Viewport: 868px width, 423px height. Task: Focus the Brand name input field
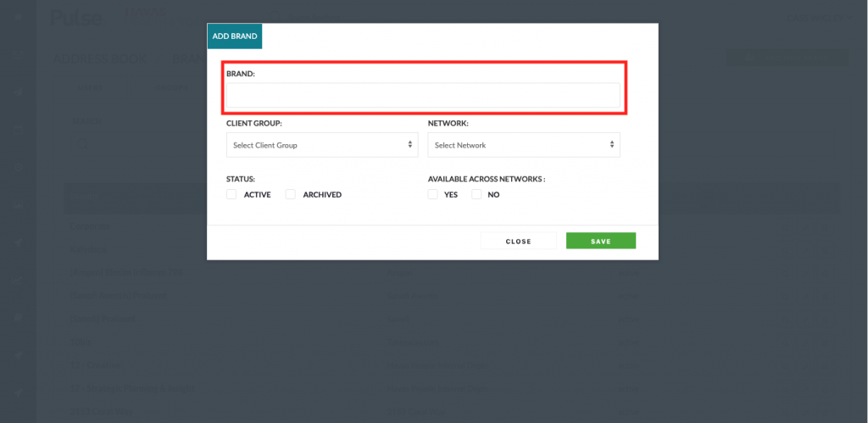pyautogui.click(x=423, y=95)
